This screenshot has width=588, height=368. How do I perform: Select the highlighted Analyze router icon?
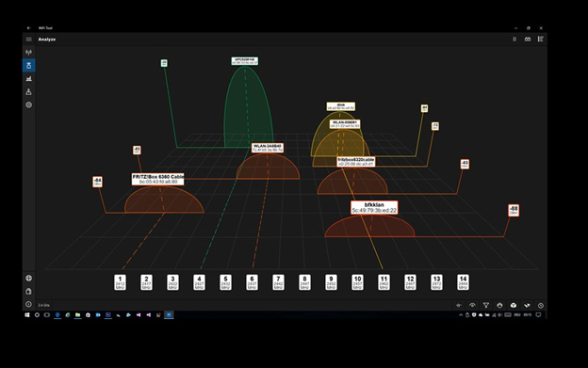[29, 66]
